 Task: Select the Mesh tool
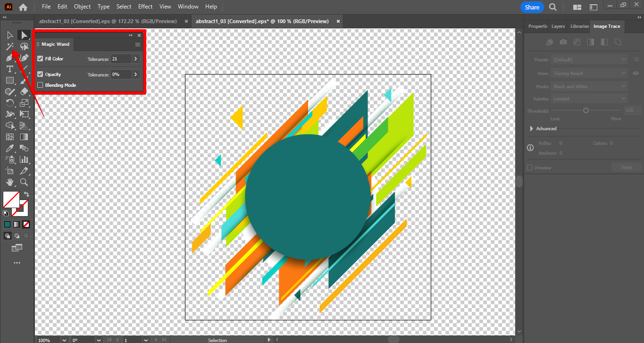9,137
